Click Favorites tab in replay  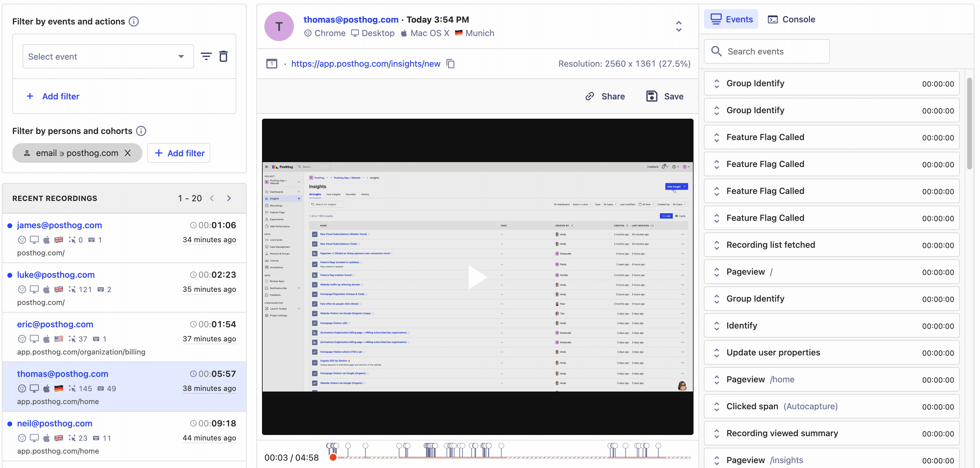coord(351,194)
